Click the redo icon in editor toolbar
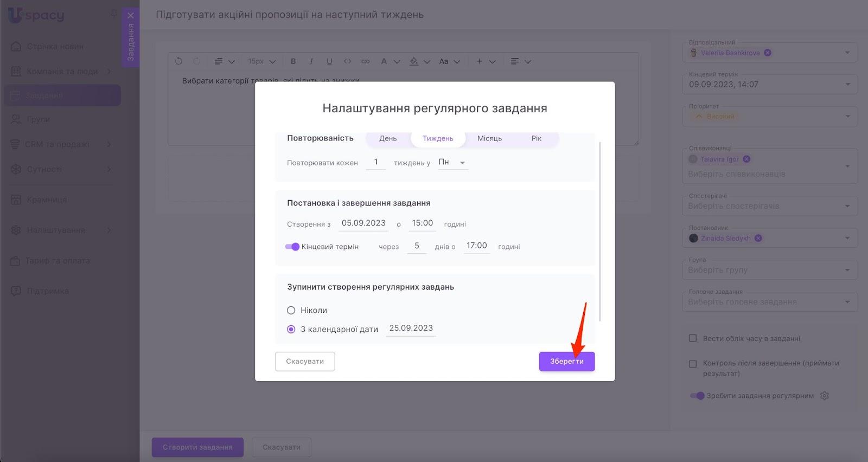 [197, 61]
